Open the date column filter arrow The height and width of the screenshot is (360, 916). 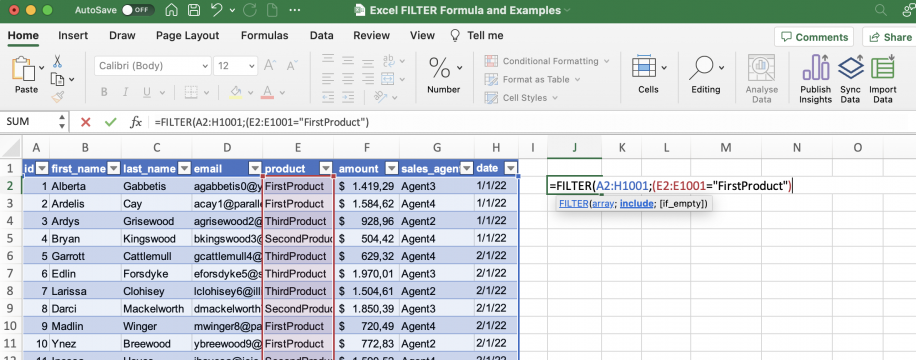tap(511, 168)
